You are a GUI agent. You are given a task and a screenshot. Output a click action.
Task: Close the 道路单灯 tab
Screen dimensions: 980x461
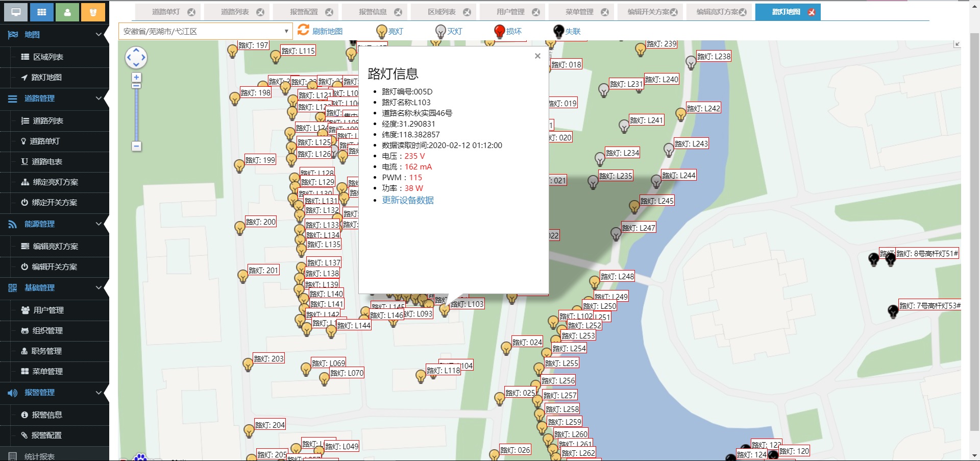tap(191, 12)
